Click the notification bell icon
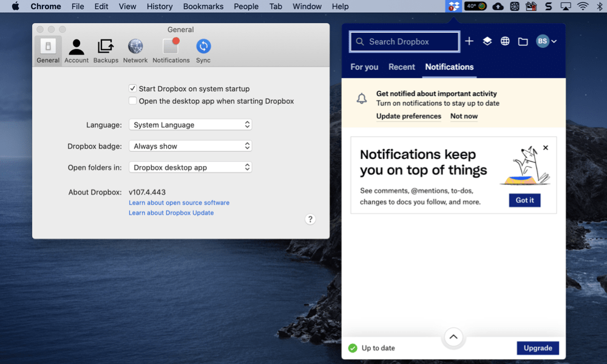The width and height of the screenshot is (607, 364). pos(362,99)
